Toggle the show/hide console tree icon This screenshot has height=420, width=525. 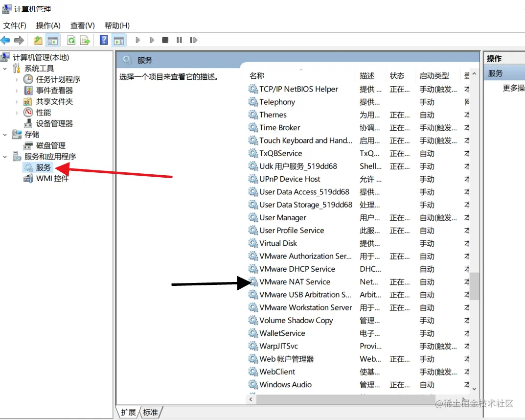tap(52, 41)
